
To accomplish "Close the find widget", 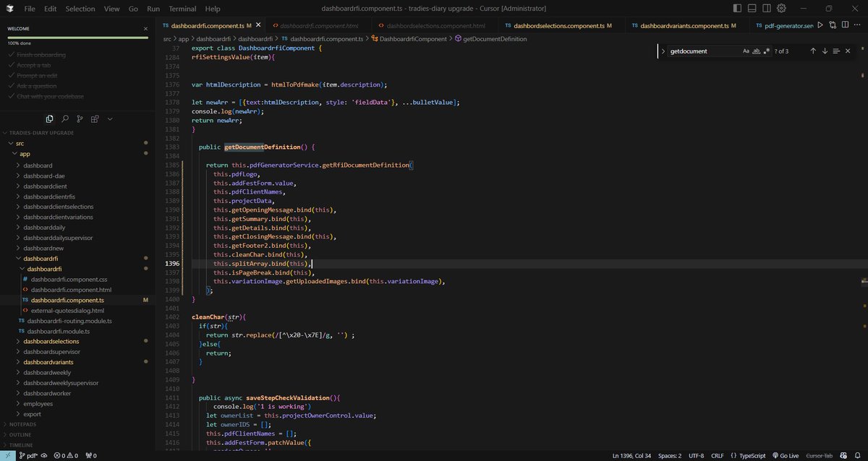I will 848,51.
